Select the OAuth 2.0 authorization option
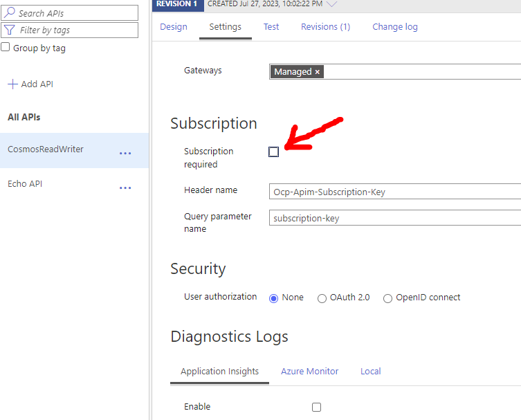The width and height of the screenshot is (521, 420). click(x=322, y=298)
